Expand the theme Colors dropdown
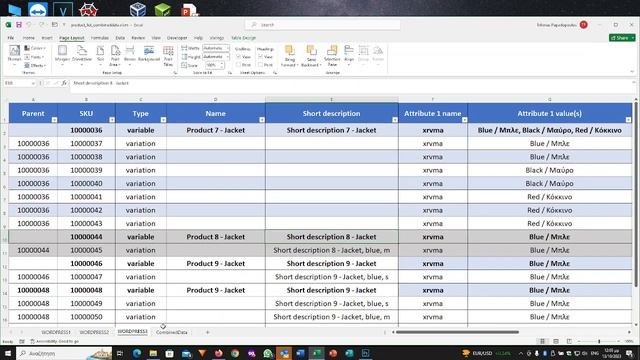 click(35, 48)
